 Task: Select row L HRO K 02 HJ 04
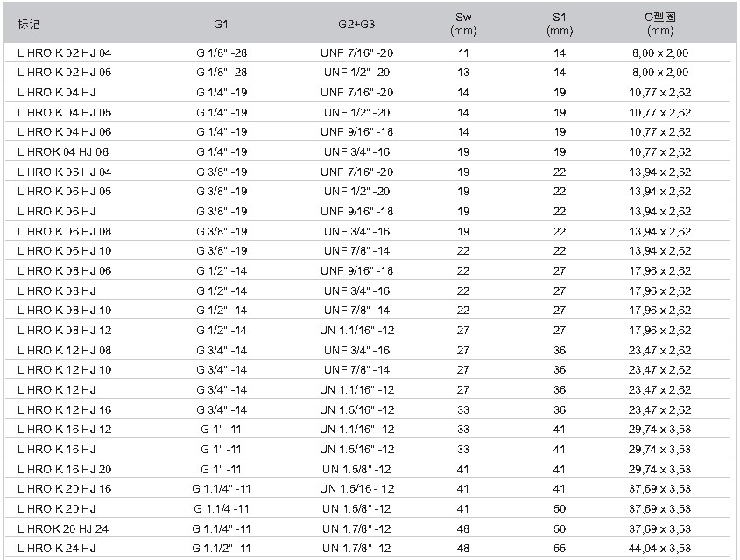370,52
